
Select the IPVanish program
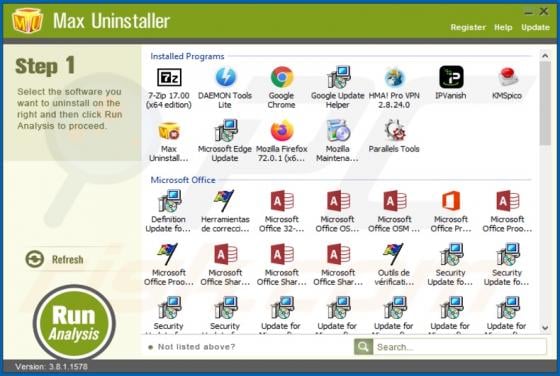[451, 77]
